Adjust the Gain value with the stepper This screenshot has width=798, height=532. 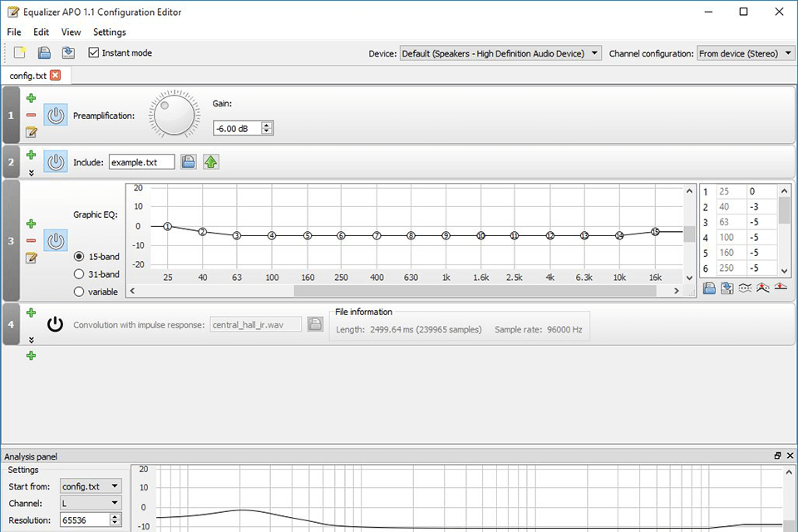click(x=266, y=128)
